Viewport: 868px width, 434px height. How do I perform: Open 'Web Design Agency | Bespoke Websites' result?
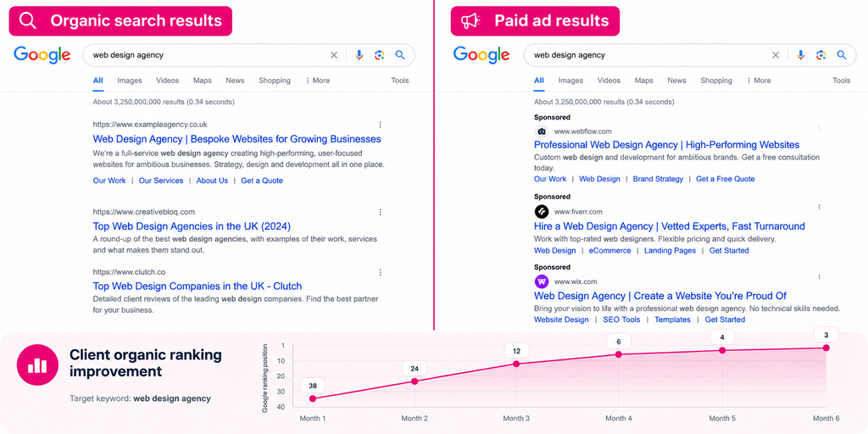click(x=237, y=139)
